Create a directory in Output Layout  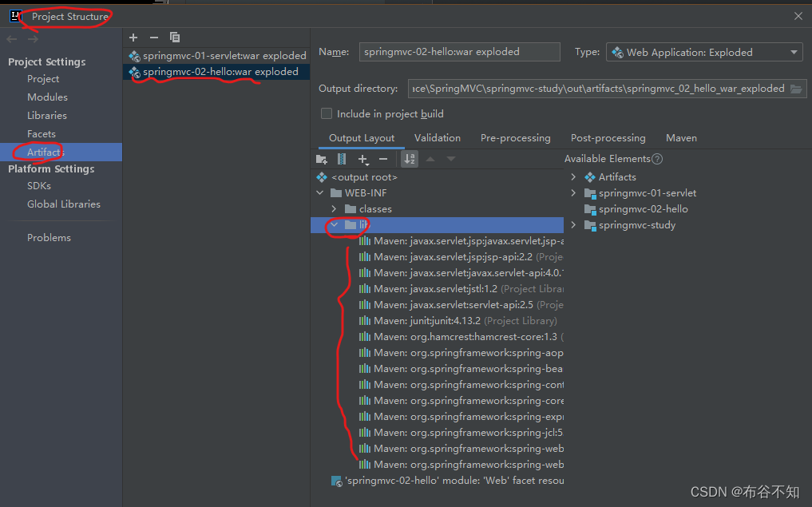click(322, 159)
